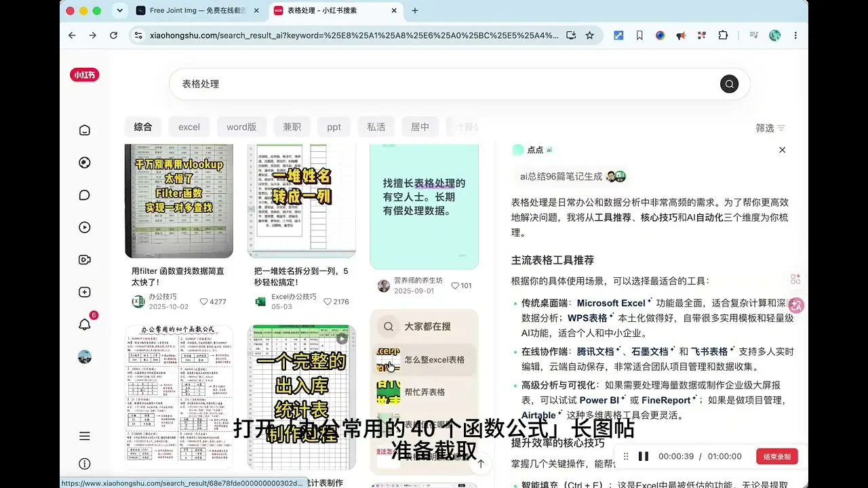Reload the page
The height and width of the screenshot is (488, 868).
[113, 35]
